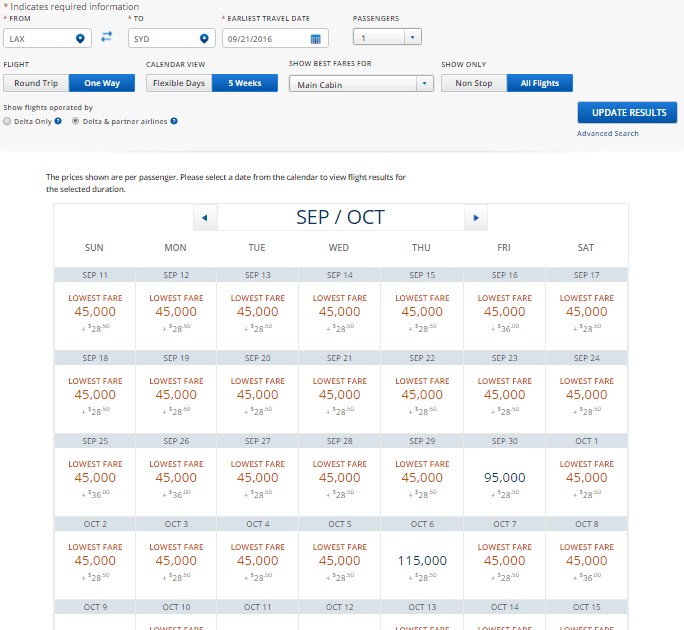Click the SEP / OCT month heading

340,217
